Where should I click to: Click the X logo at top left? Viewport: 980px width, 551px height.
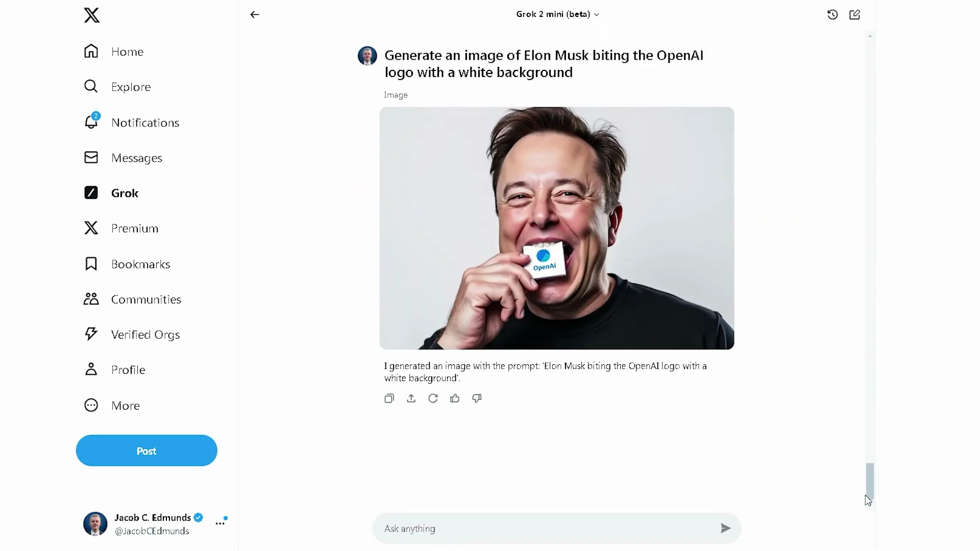coord(91,15)
